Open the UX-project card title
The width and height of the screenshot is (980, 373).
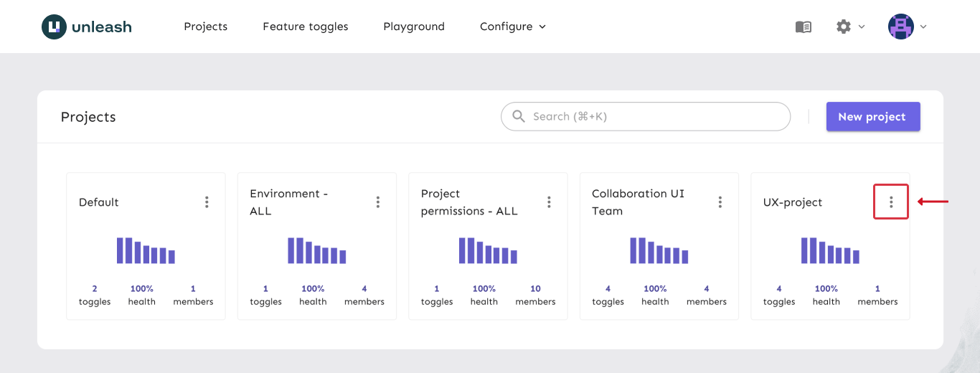793,202
